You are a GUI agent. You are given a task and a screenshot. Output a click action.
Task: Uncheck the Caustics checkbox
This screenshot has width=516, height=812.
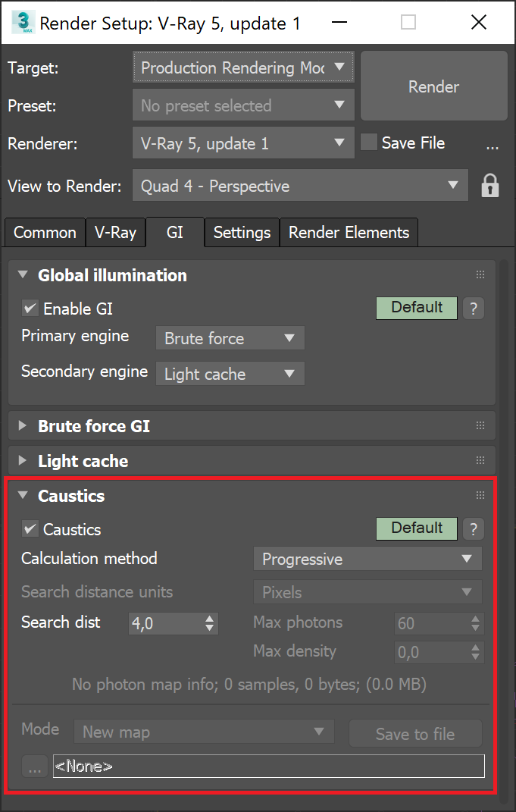pyautogui.click(x=30, y=529)
